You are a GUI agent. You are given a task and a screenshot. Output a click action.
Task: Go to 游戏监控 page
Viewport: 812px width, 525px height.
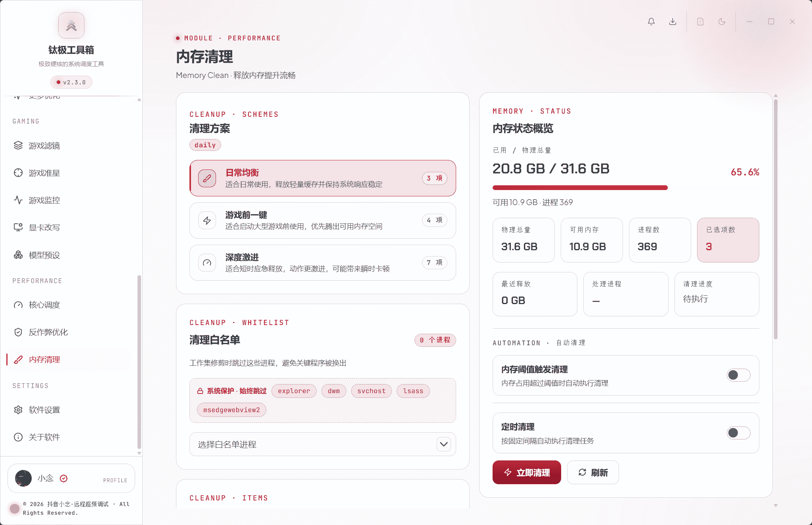pyautogui.click(x=68, y=200)
